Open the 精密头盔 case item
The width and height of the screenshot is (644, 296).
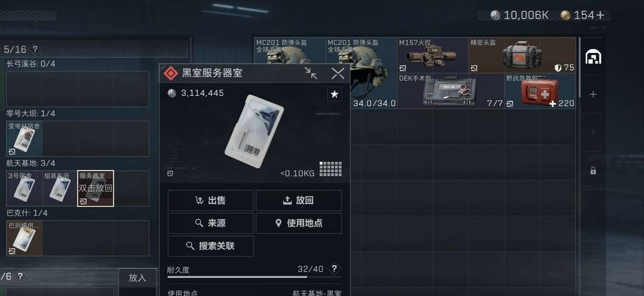tap(522, 55)
